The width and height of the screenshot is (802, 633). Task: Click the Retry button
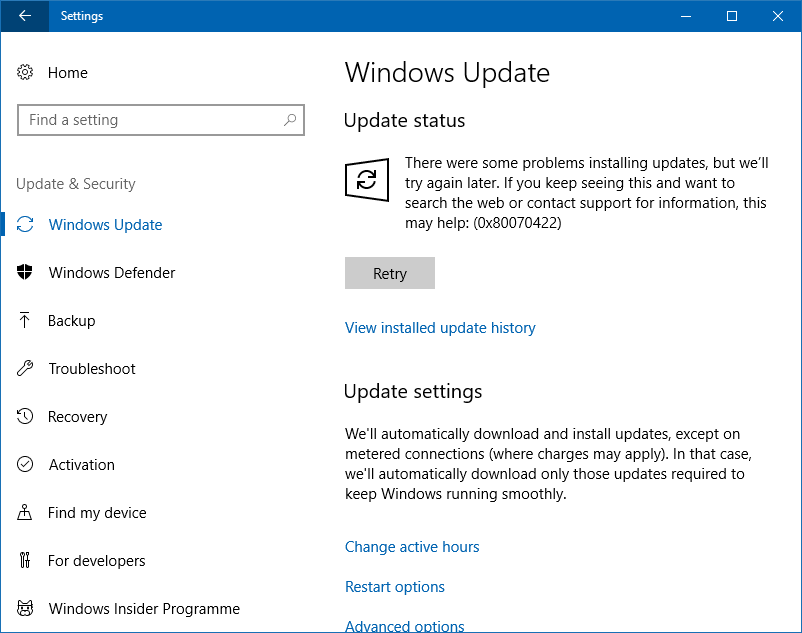coord(390,273)
